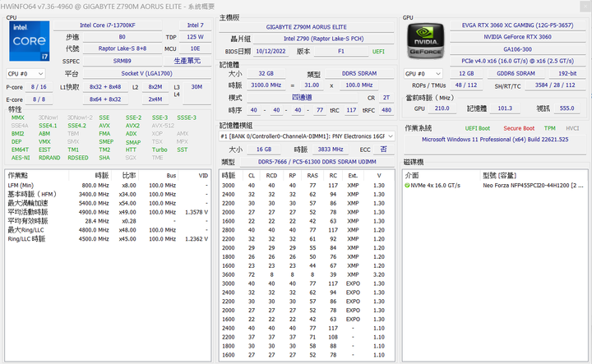The height and width of the screenshot is (364, 592).
Task: Click the GIGABYTE Z790M AORUS ELITE motherboard field
Action: coord(306,27)
